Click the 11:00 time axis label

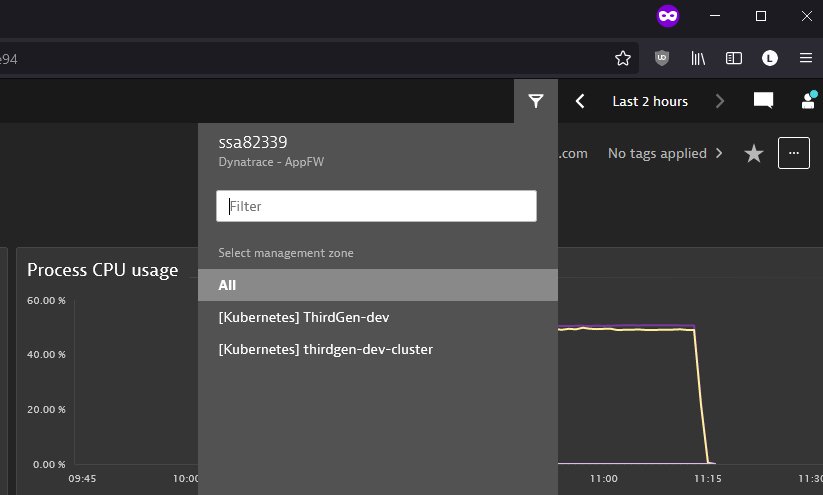[604, 478]
